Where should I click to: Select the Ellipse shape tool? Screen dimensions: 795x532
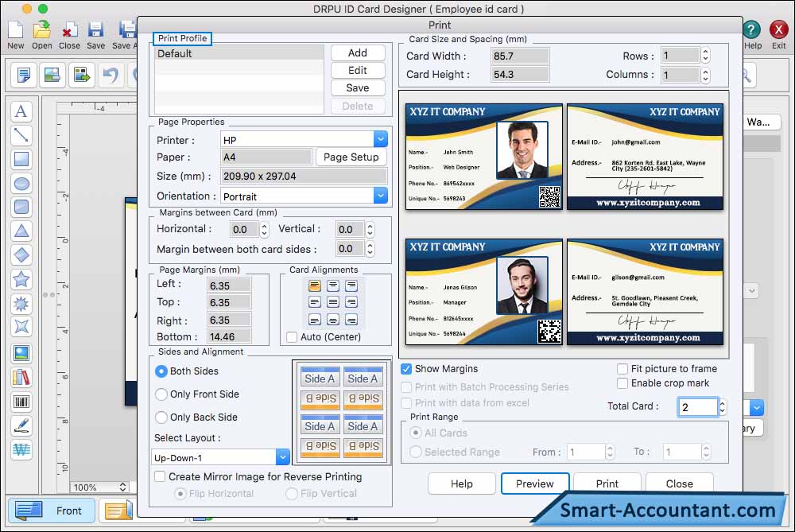tap(21, 183)
